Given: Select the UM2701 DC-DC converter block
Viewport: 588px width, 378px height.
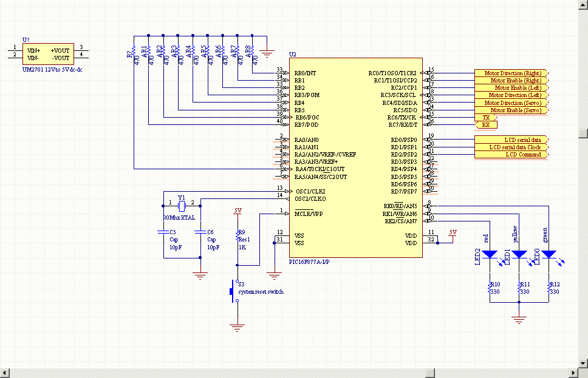Looking at the screenshot, I should pyautogui.click(x=48, y=53).
